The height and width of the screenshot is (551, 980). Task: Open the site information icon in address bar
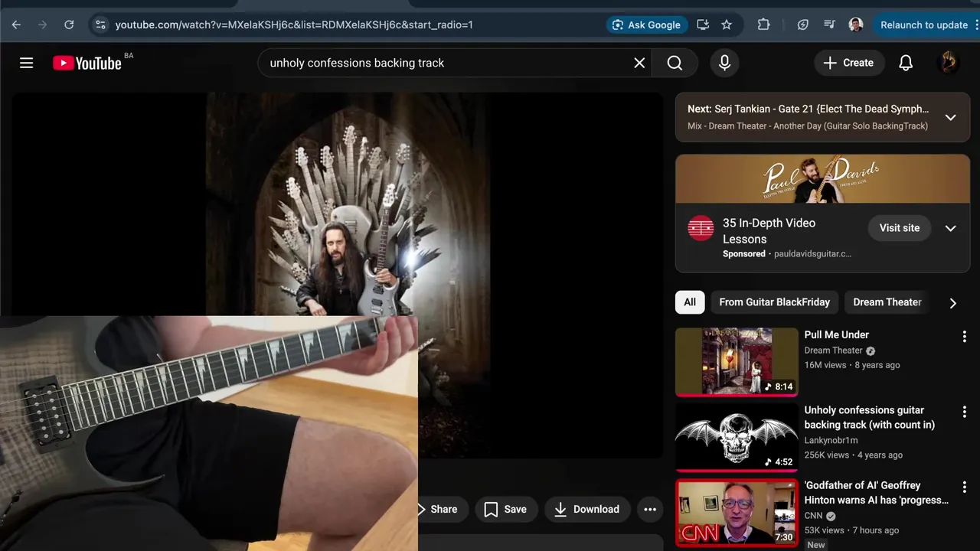pos(100,24)
